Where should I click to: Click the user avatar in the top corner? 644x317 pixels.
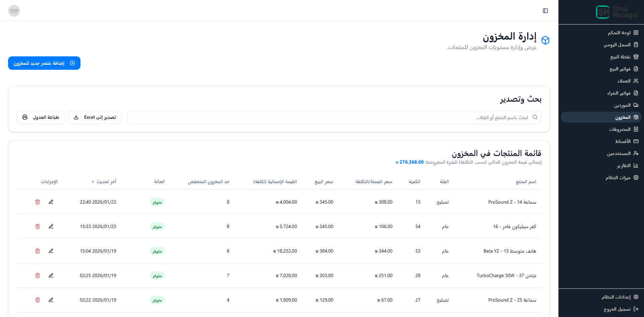point(14,11)
